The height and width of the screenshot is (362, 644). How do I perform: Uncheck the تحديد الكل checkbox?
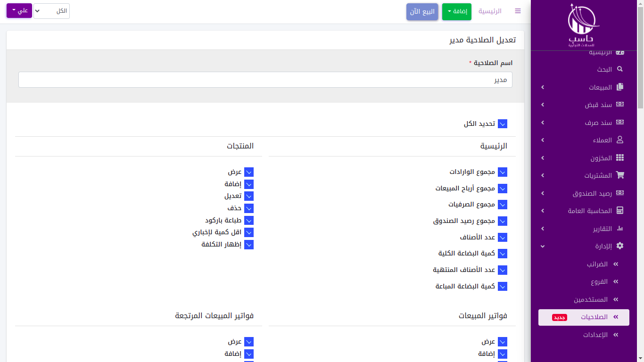503,124
